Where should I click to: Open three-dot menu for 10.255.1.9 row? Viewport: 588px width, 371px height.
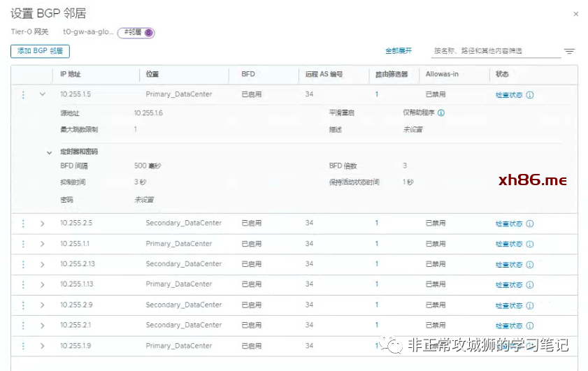[x=23, y=346]
